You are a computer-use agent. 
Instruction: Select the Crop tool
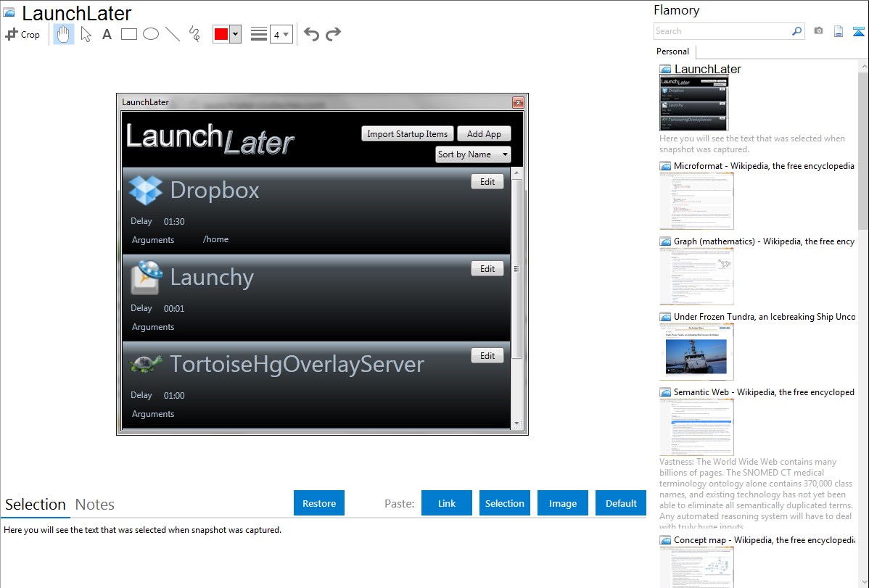[x=22, y=34]
